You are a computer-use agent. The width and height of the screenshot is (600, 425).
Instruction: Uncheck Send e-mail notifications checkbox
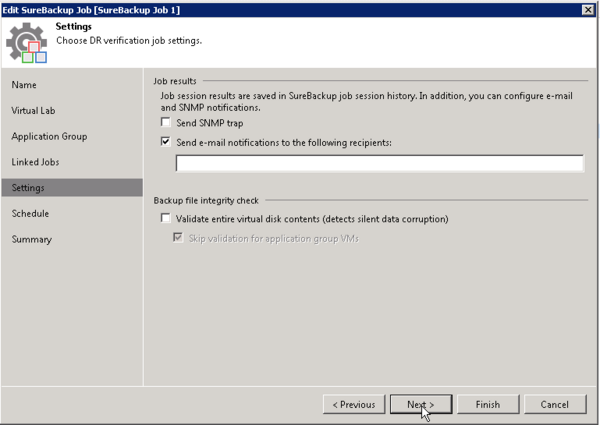click(166, 142)
